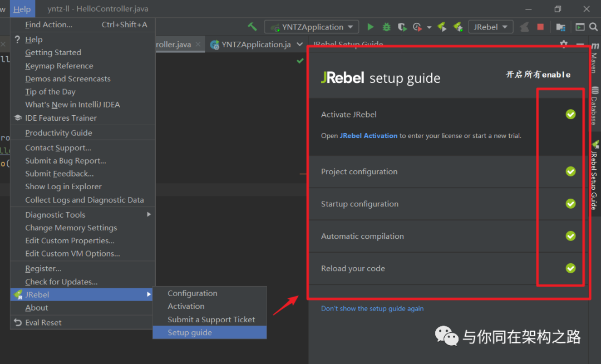The width and height of the screenshot is (601, 364).
Task: Build project with the green hammer icon
Action: tap(252, 27)
